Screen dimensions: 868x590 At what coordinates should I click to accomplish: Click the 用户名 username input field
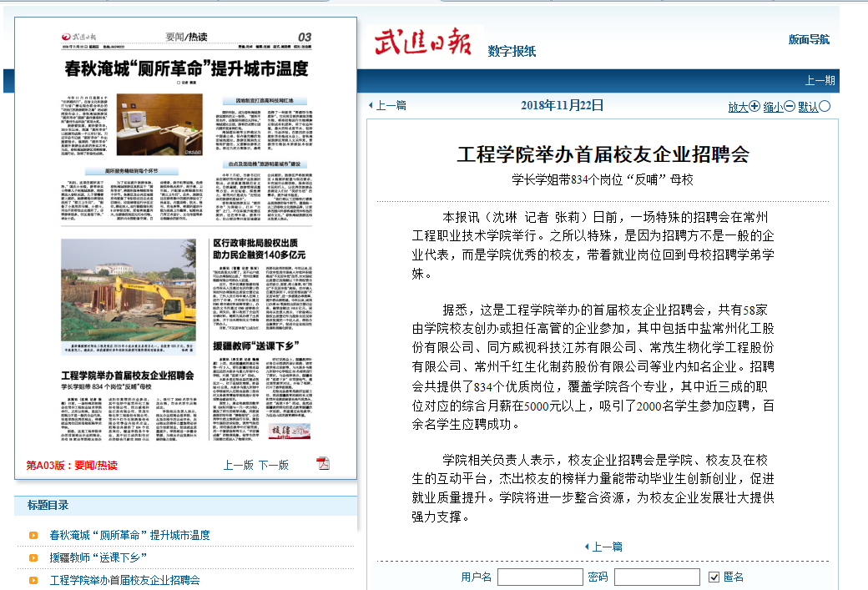[539, 577]
